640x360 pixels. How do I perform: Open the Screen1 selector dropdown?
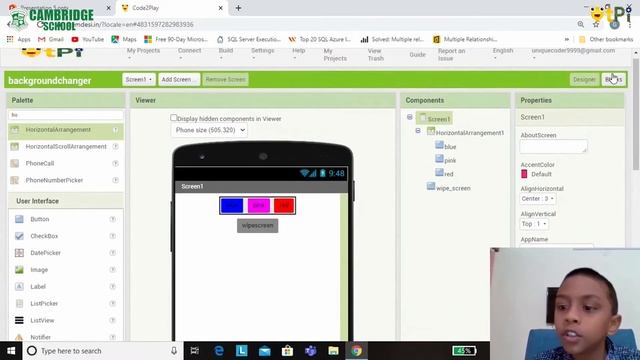pos(139,80)
